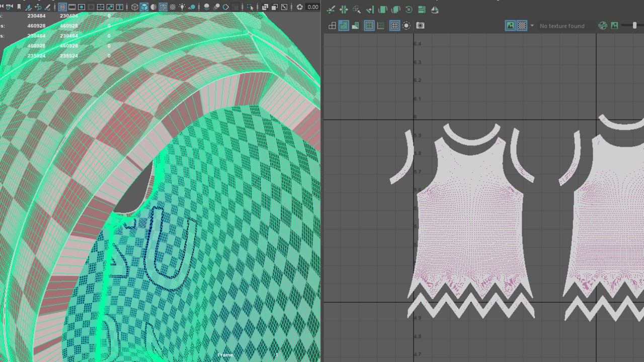The width and height of the screenshot is (644, 362).
Task: Toggle UV distortion shading icon
Action: [x=355, y=26]
